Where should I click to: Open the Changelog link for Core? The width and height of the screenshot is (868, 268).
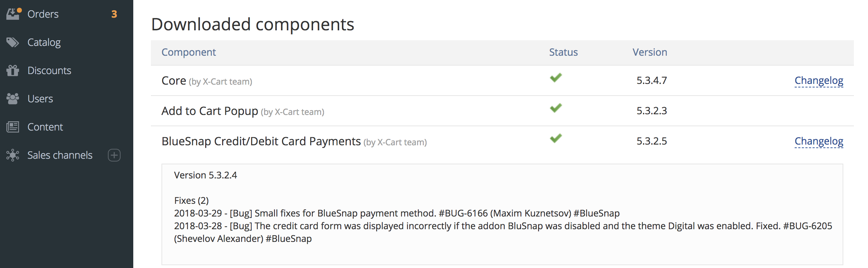[819, 80]
